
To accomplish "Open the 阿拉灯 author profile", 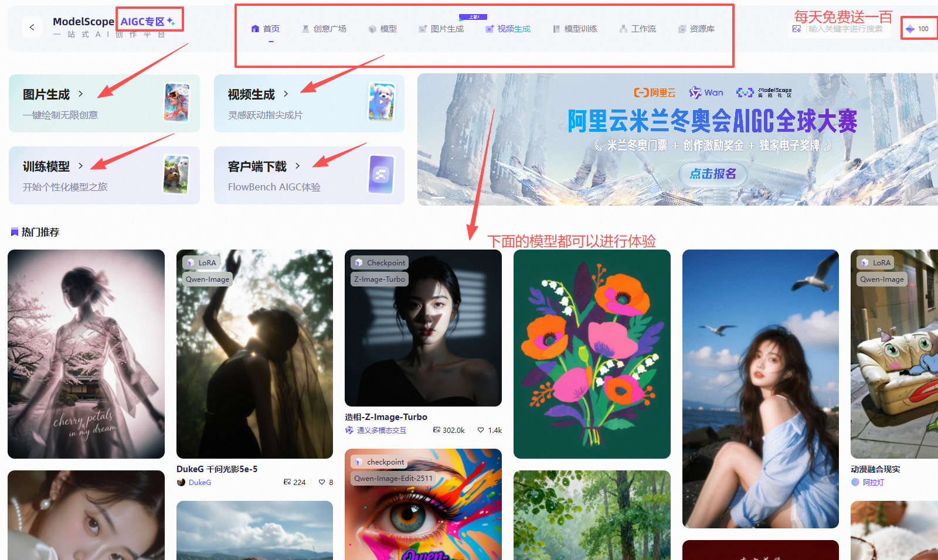I will tap(868, 483).
